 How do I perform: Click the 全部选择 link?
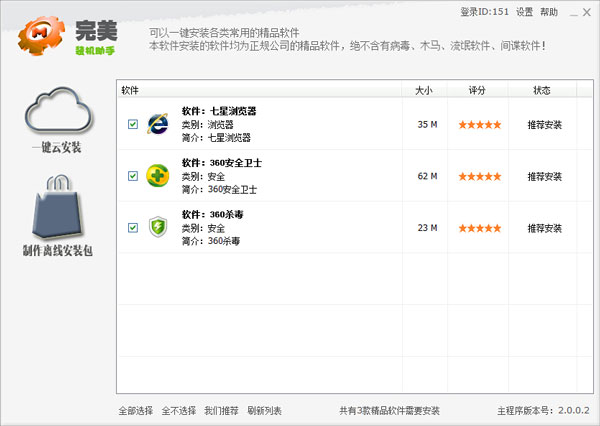click(x=136, y=410)
